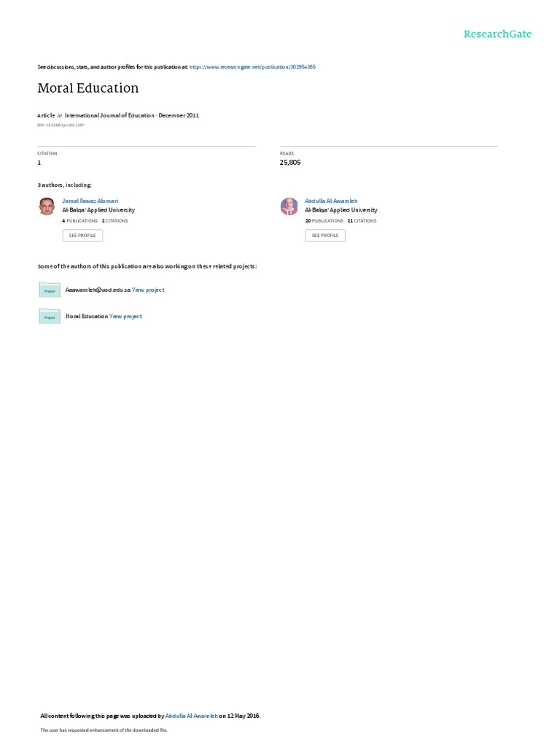Screen dimensions: 560x747
Task: Open View project link for Aaawamleh@uod.edu.sa
Action: 148,290
